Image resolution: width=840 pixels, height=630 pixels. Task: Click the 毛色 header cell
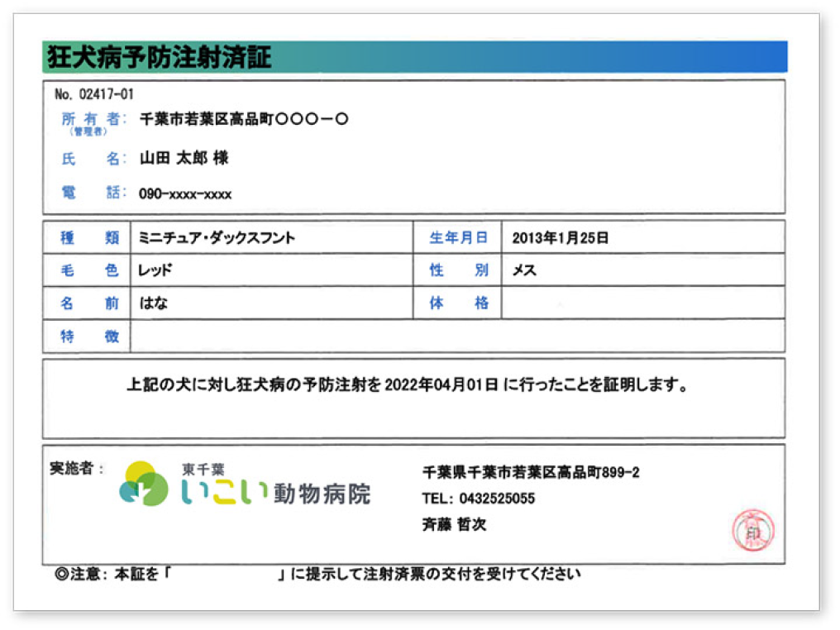tap(87, 270)
